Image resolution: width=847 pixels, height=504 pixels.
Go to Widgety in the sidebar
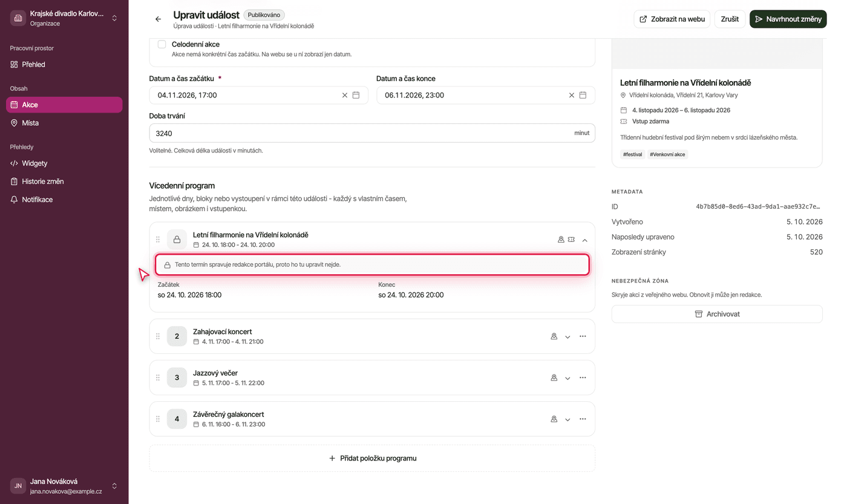point(64,163)
